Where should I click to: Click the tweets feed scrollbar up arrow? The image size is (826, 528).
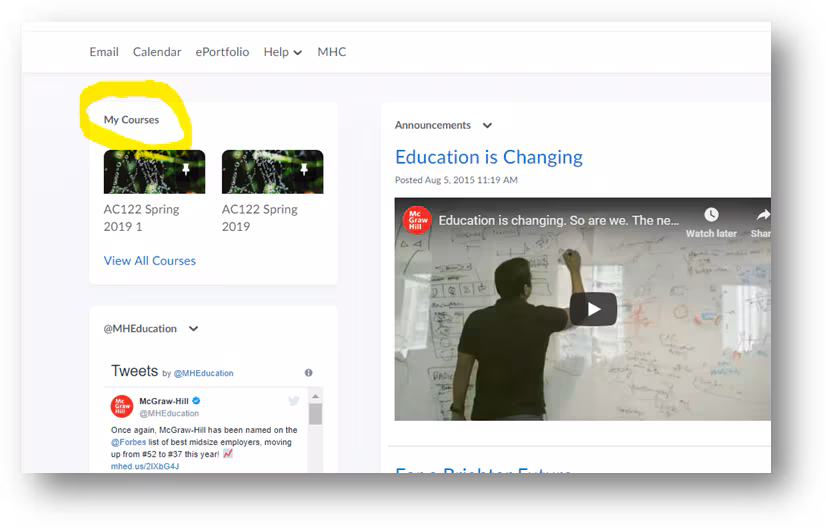click(315, 397)
